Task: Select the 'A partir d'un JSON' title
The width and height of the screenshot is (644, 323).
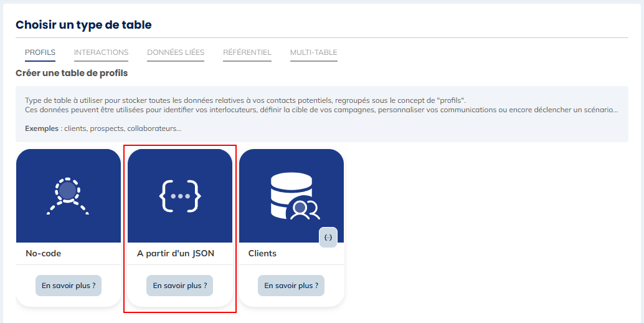Action: [176, 254]
